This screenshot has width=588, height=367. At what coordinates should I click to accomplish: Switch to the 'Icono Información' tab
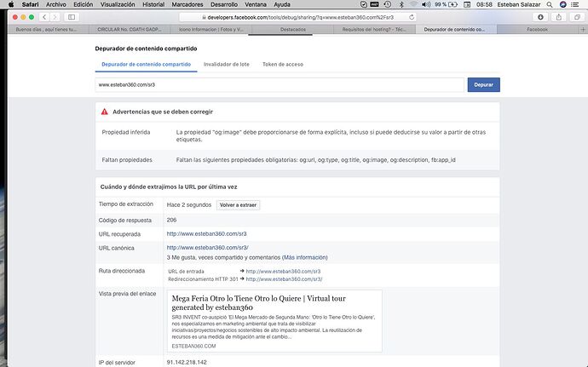point(211,29)
